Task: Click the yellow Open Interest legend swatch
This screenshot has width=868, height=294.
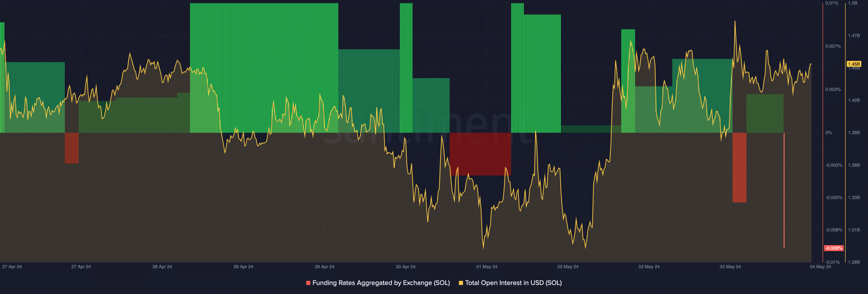Action: point(461,283)
